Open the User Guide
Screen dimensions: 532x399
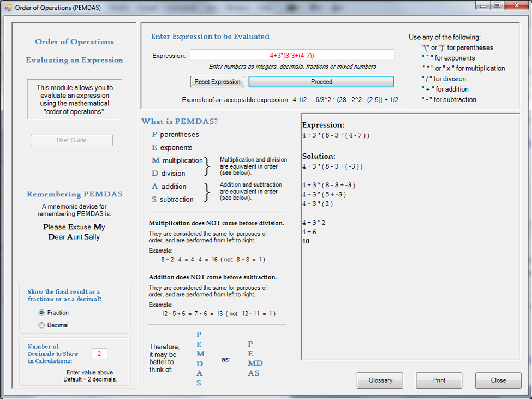coord(71,140)
